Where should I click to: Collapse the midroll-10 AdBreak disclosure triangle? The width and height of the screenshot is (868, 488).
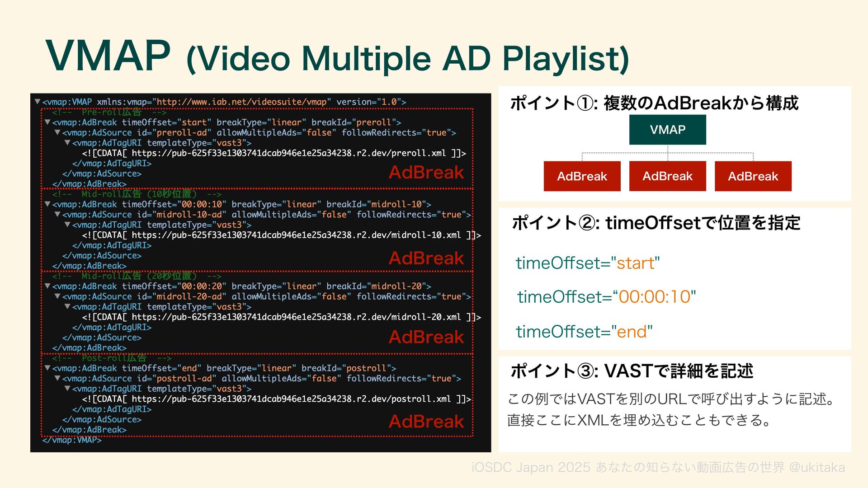(x=47, y=204)
